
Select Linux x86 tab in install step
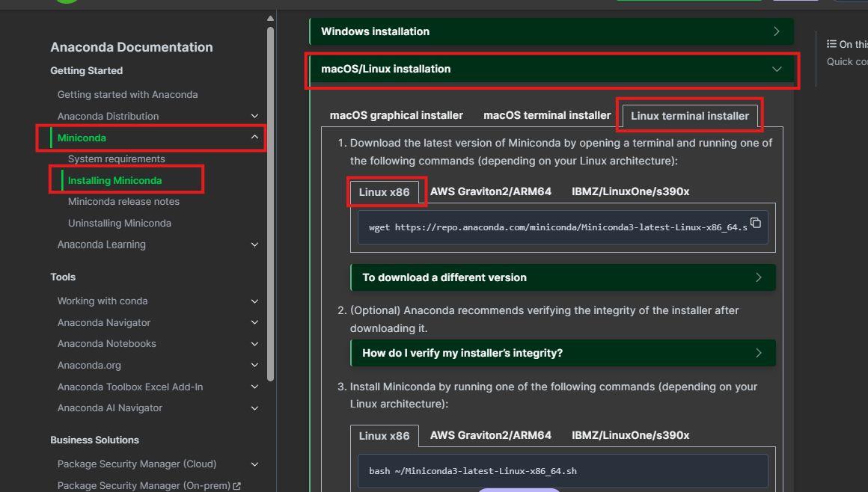pos(384,436)
